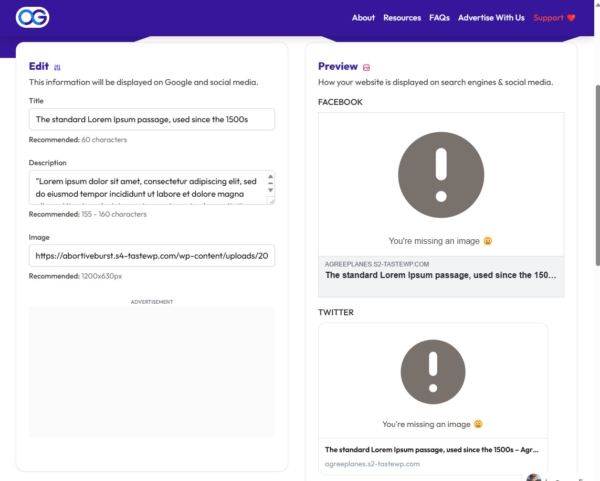Open the About page

pyautogui.click(x=363, y=18)
